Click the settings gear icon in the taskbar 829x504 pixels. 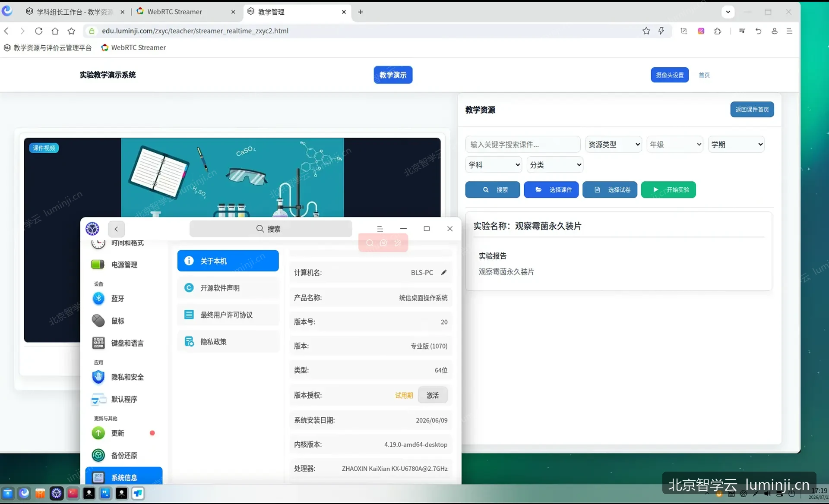coord(57,493)
